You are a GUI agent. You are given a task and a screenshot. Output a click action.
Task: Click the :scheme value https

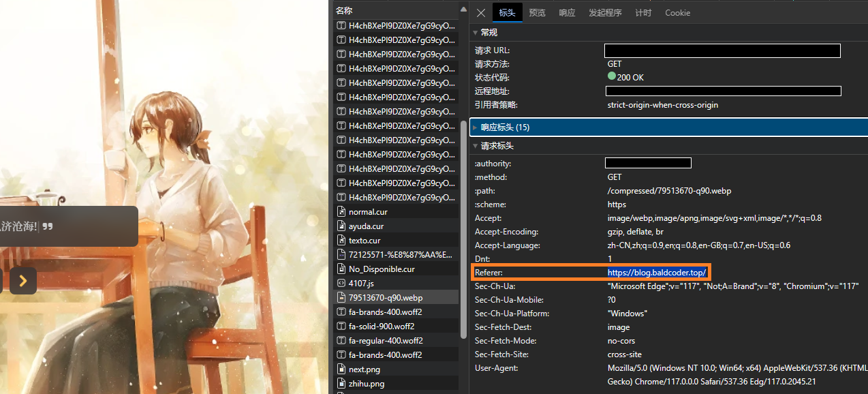point(617,204)
